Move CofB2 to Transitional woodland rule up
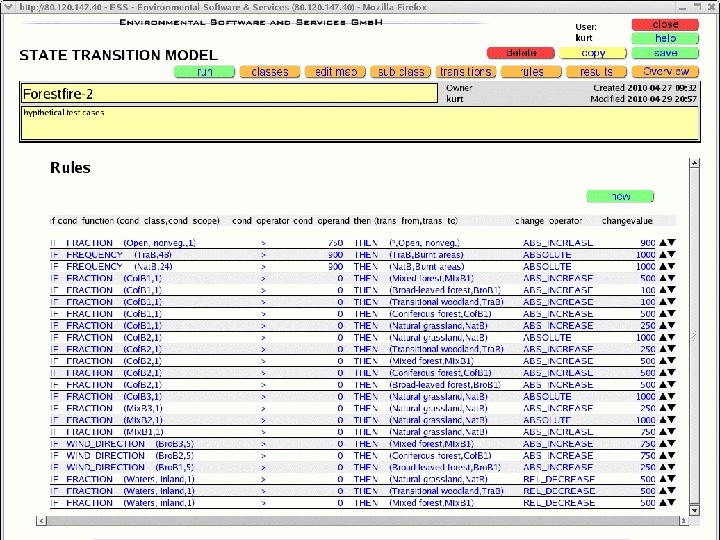Viewport: 720px width, 540px height. (x=663, y=349)
